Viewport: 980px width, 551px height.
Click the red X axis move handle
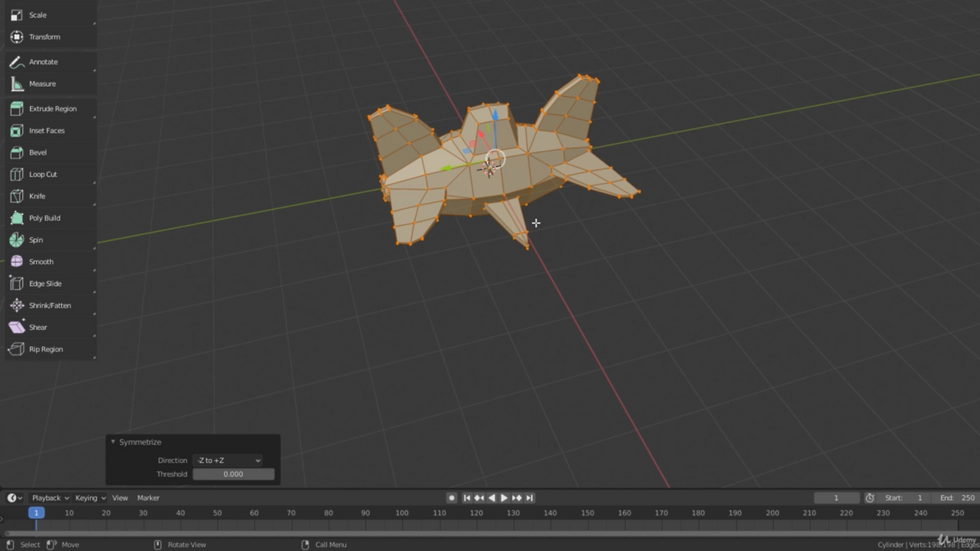tap(482, 135)
